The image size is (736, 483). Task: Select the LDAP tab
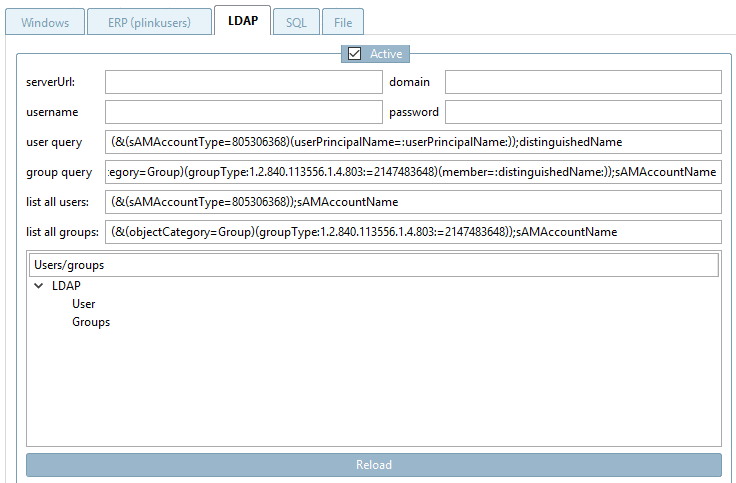click(243, 21)
